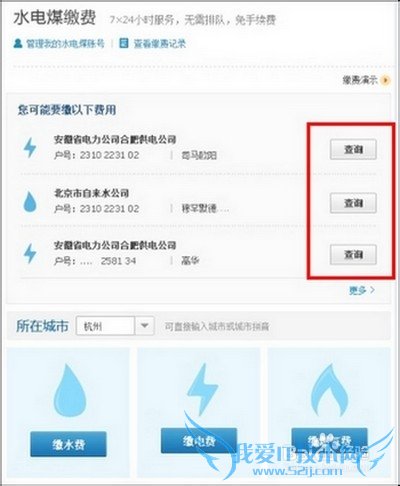Viewport: 400px width, 486px height.
Task: Open 管理我的水电煤账号 link
Action: click(x=65, y=44)
